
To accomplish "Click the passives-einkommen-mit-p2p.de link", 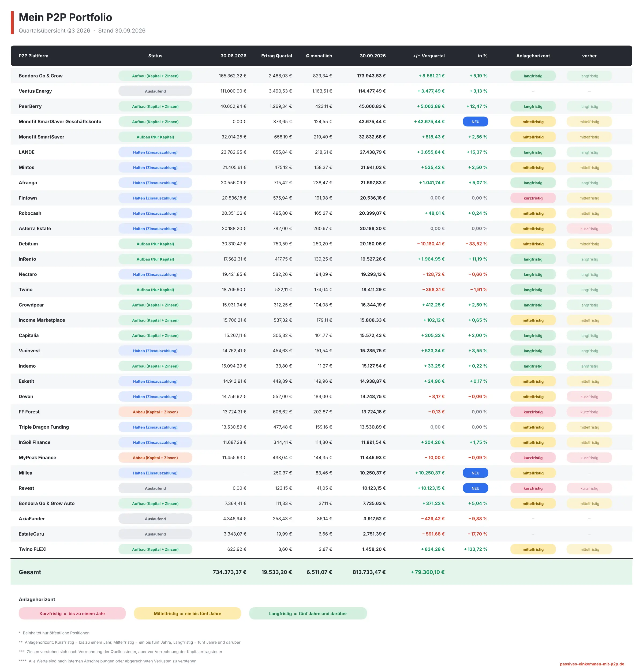I will point(592,664).
